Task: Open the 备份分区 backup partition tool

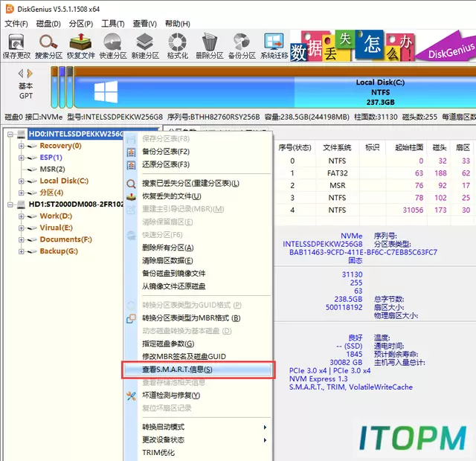Action: pos(242,46)
